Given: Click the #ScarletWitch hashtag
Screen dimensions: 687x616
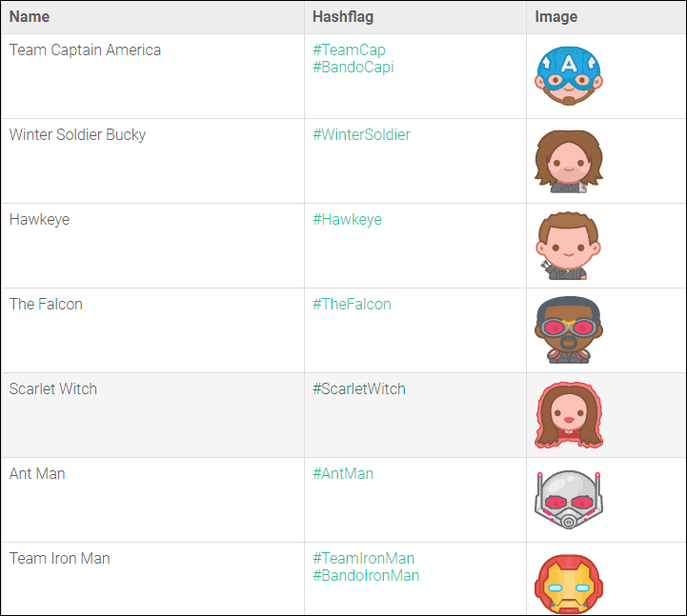Looking at the screenshot, I should click(x=358, y=388).
